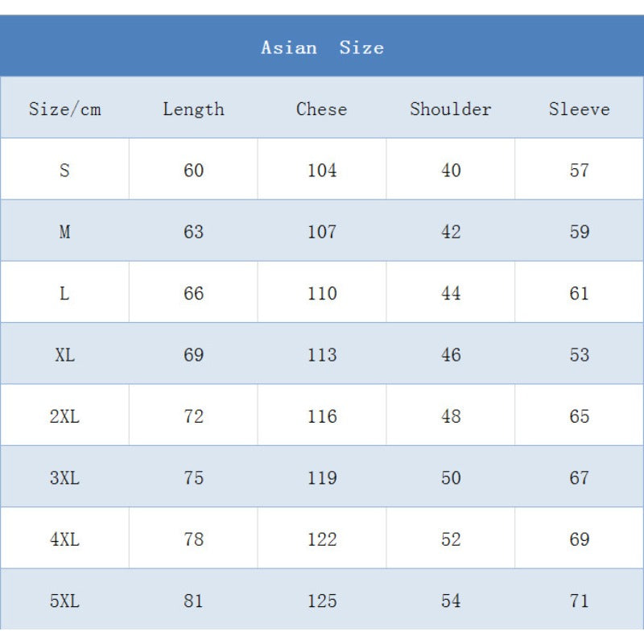Click the 4XL size row label

pyautogui.click(x=64, y=539)
